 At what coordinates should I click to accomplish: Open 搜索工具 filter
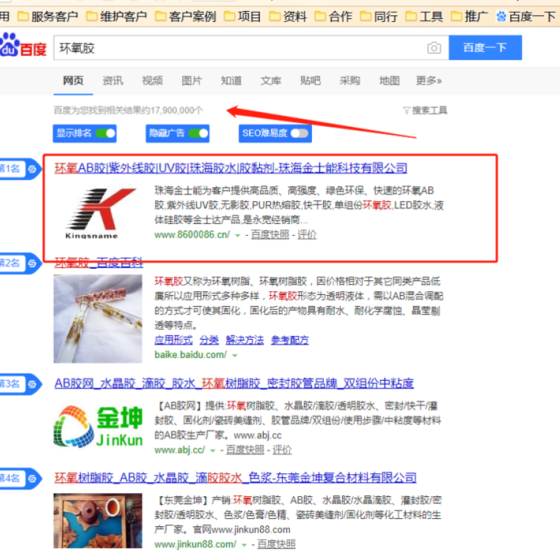point(425,110)
